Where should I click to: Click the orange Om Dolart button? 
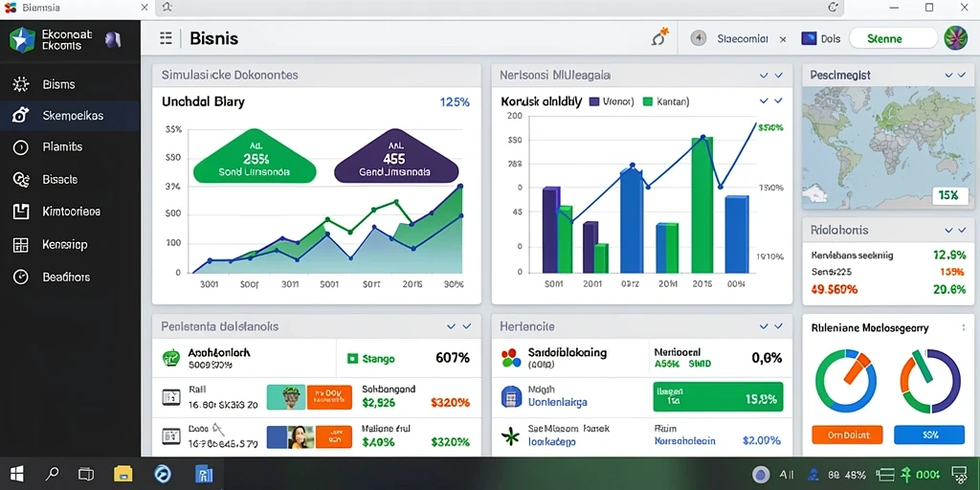pos(847,434)
